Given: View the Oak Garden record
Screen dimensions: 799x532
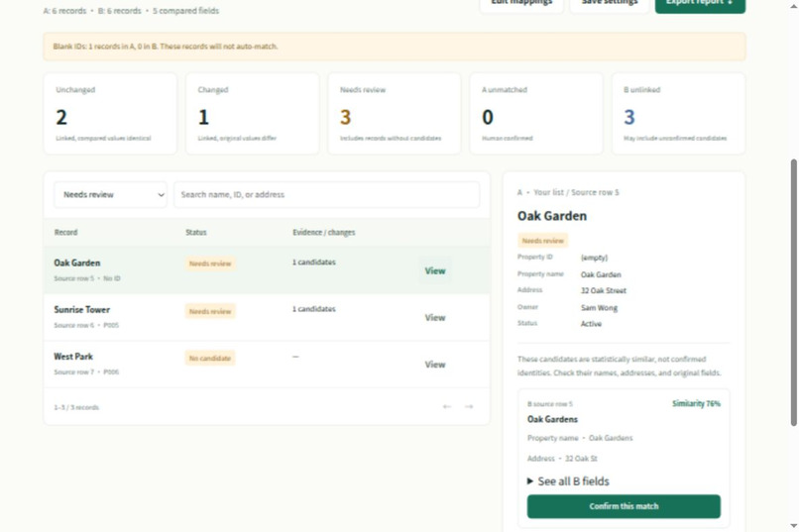Looking at the screenshot, I should click(434, 270).
